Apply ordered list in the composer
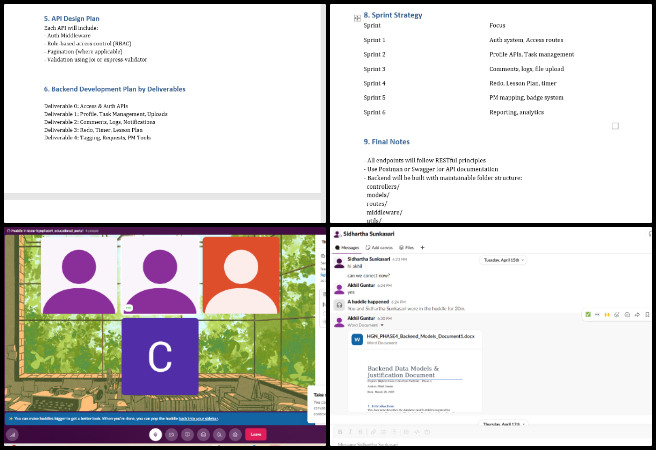The height and width of the screenshot is (450, 656). tap(384, 432)
